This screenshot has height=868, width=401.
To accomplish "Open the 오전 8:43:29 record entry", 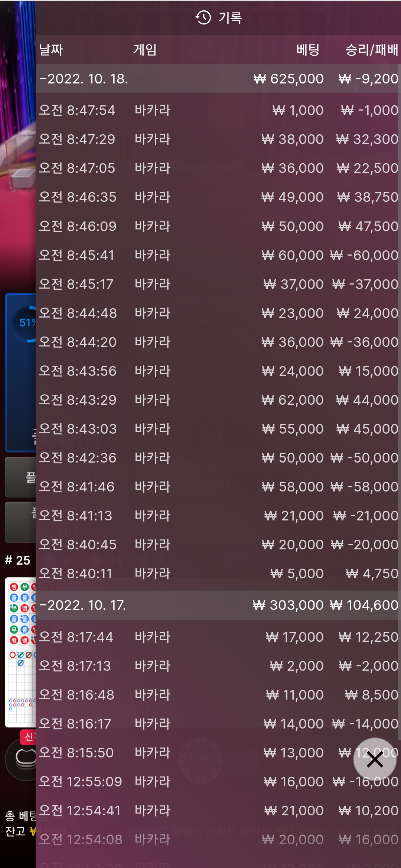I will click(x=218, y=400).
